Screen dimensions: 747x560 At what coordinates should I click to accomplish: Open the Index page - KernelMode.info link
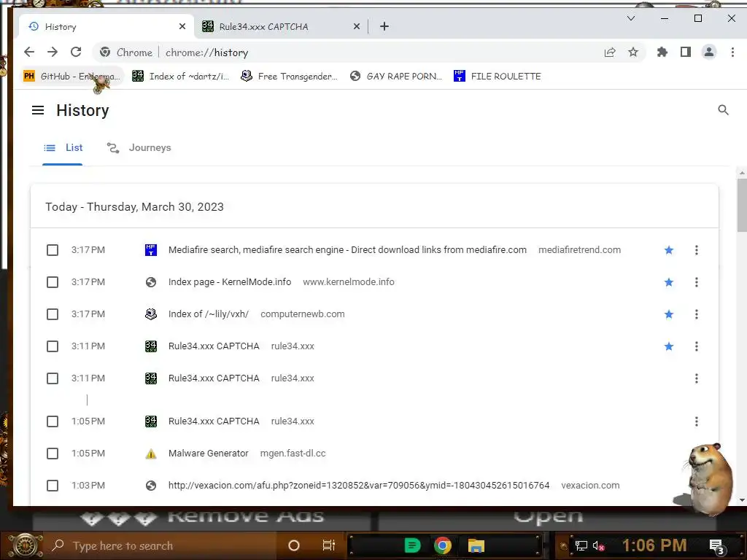(x=230, y=282)
